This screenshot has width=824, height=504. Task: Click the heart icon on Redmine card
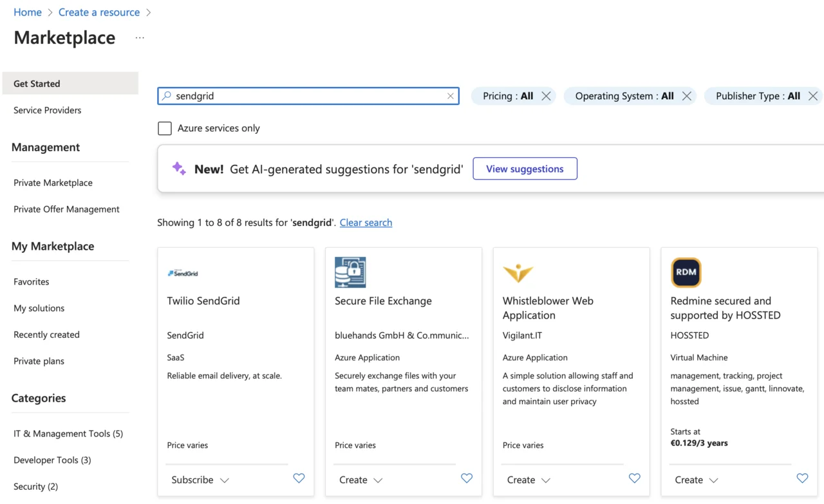[x=802, y=478]
